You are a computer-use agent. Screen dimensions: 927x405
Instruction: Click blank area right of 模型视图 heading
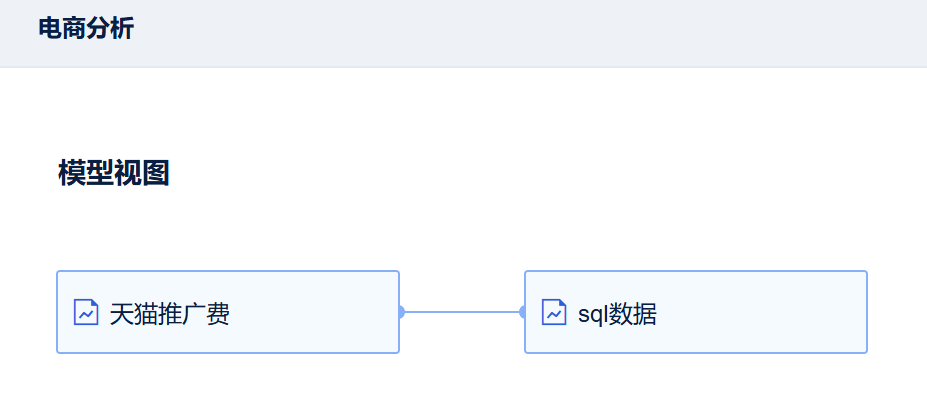pyautogui.click(x=500, y=173)
